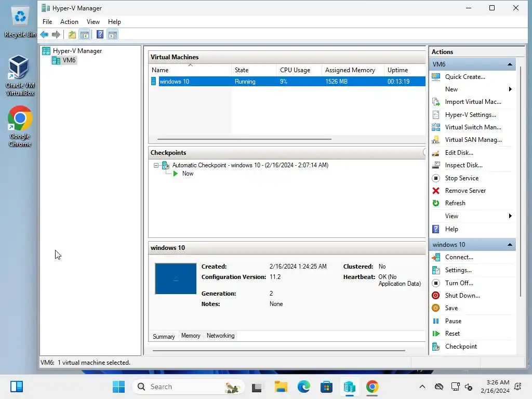Open Quick Create in Actions pane
The width and height of the screenshot is (532, 399).
tap(465, 77)
